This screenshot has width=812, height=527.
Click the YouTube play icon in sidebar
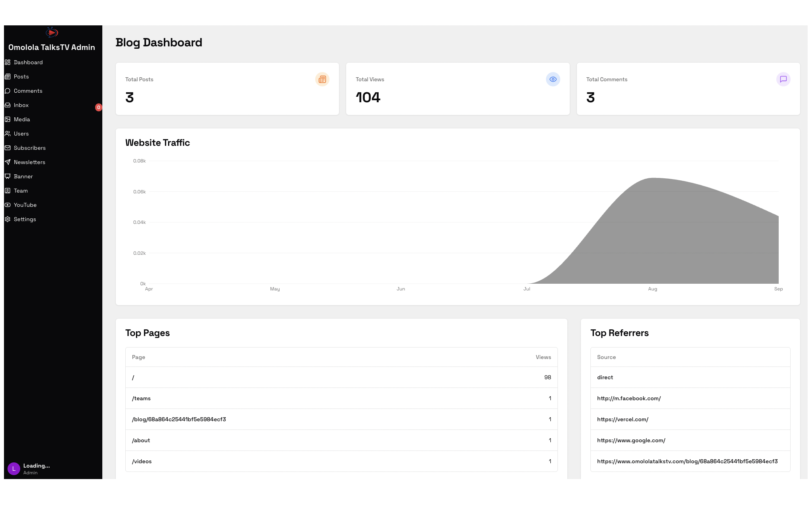click(8, 205)
